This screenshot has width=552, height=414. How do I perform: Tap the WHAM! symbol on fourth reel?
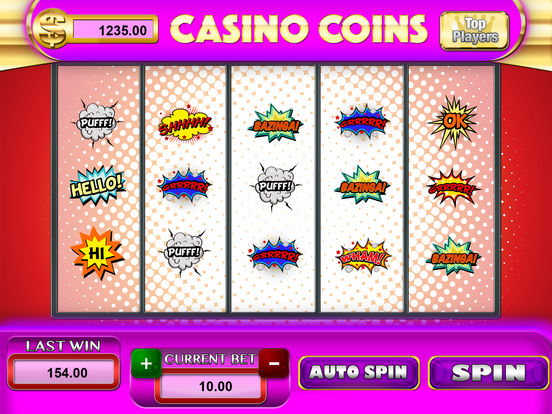coord(363,257)
